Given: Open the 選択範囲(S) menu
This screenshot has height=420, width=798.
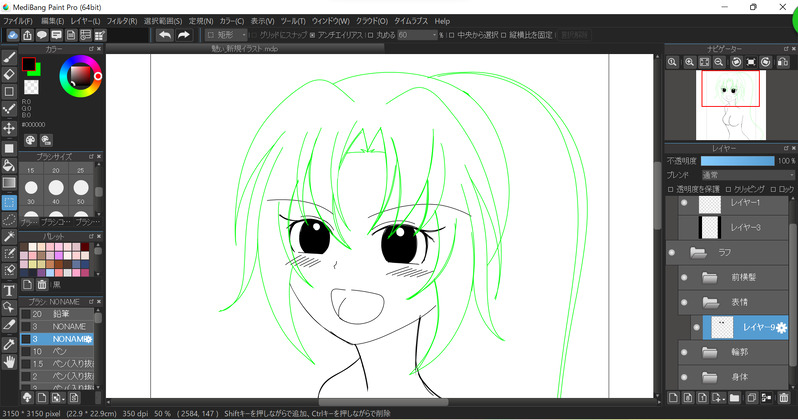Looking at the screenshot, I should click(x=163, y=21).
